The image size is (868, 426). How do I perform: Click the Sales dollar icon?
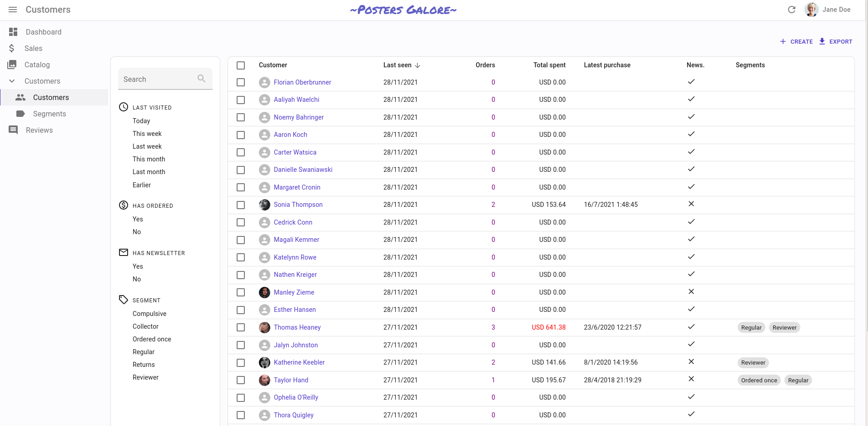[x=12, y=48]
